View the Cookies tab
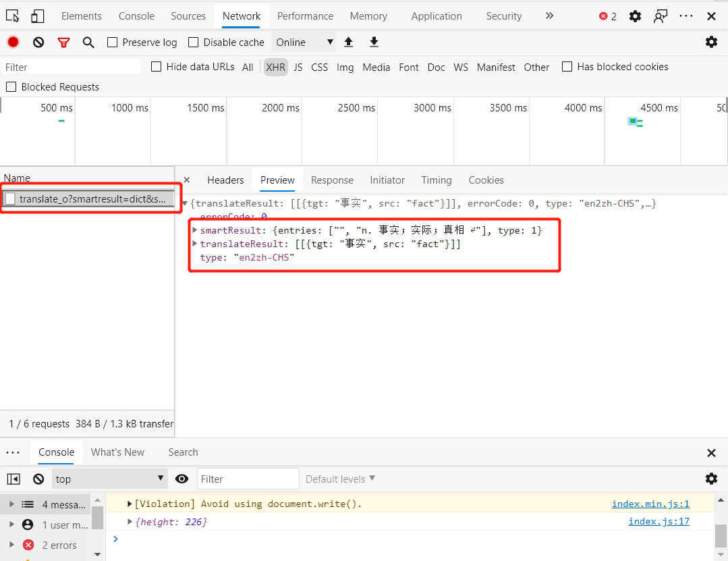 (486, 180)
